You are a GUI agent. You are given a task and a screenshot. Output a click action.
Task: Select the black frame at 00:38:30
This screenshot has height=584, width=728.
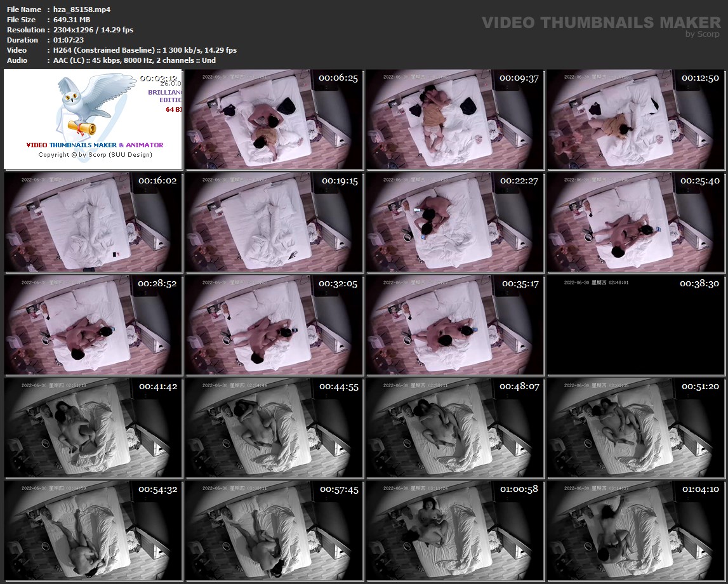tap(636, 325)
